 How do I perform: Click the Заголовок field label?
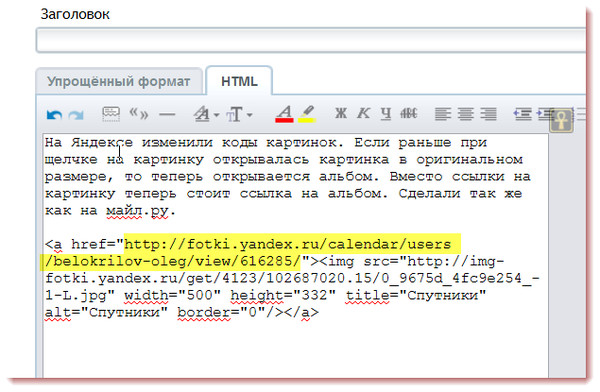pyautogui.click(x=75, y=15)
